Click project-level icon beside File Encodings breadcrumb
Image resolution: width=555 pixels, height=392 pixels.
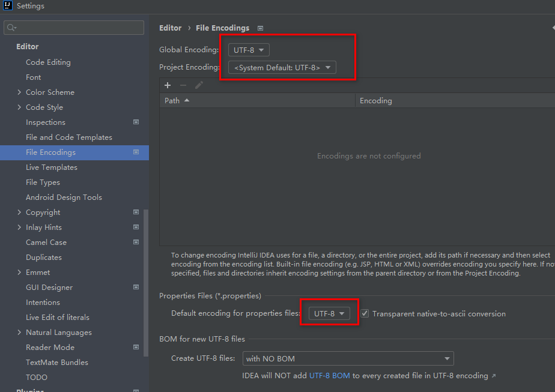tap(261, 28)
